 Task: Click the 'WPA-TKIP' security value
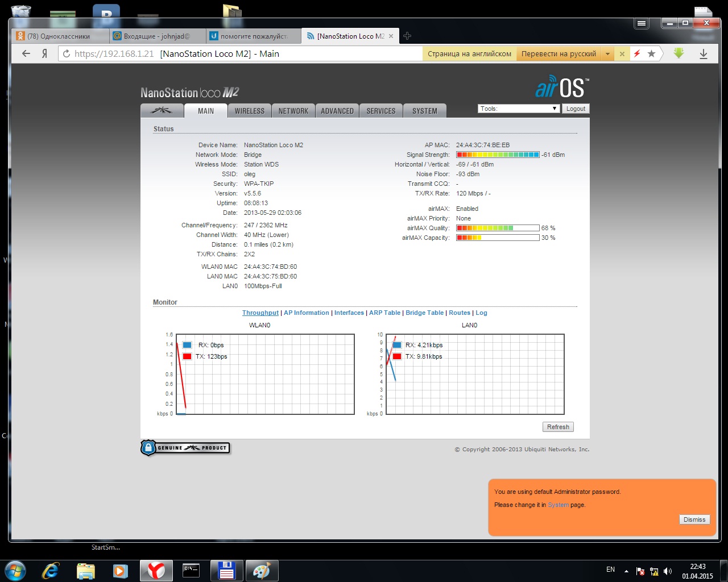tap(259, 184)
